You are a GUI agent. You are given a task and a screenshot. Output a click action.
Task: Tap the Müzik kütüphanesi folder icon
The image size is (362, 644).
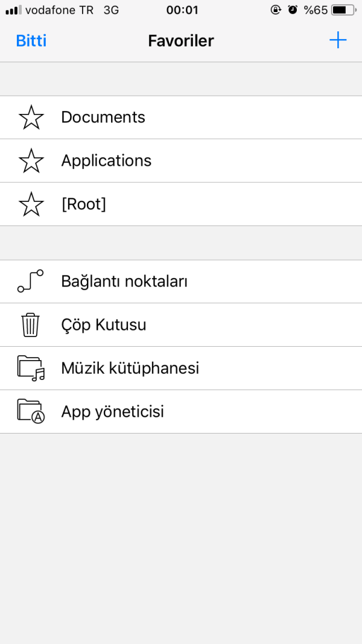tap(31, 368)
